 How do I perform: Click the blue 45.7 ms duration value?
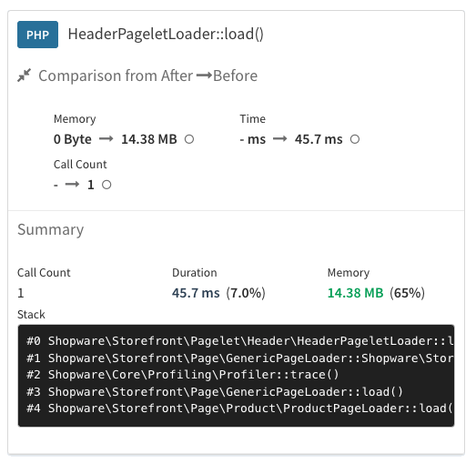tap(196, 293)
